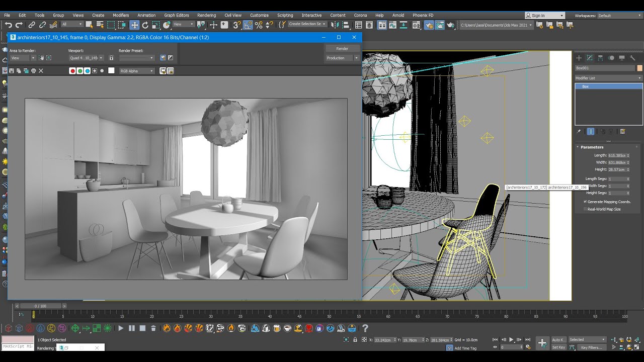
Task: Open the Modifiers menu
Action: tap(121, 16)
